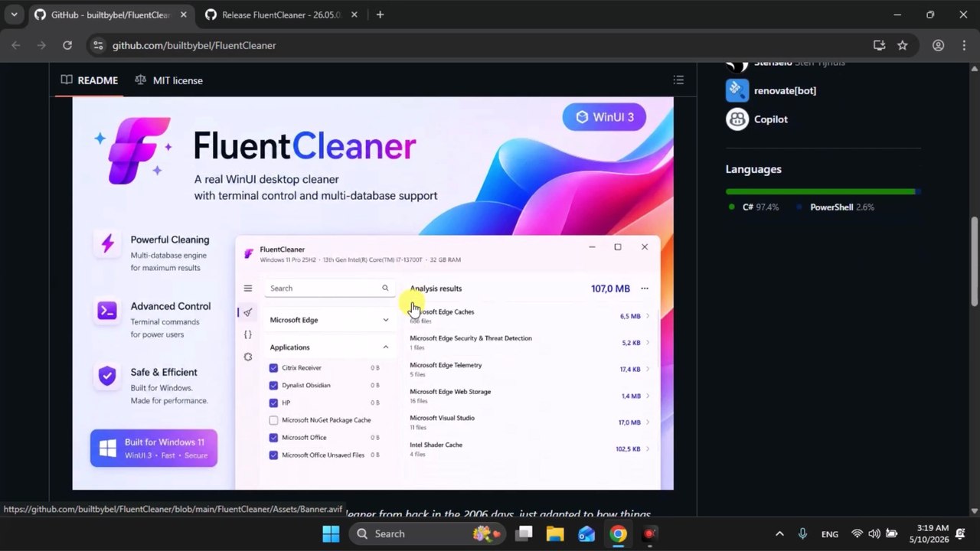
Task: Click the magnifier icon in banner search box
Action: pyautogui.click(x=385, y=289)
